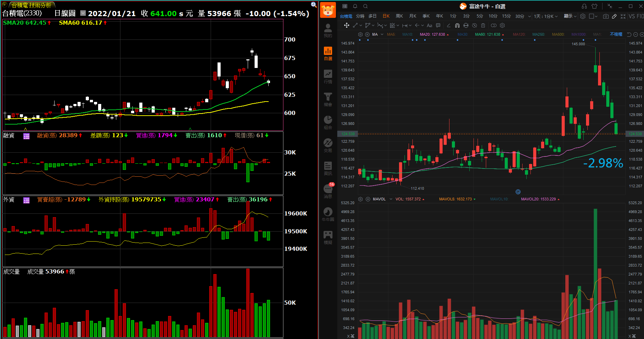Screen dimensions: 644x339
Task: Open the 機會 opportunities sidebar icon
Action: [328, 100]
